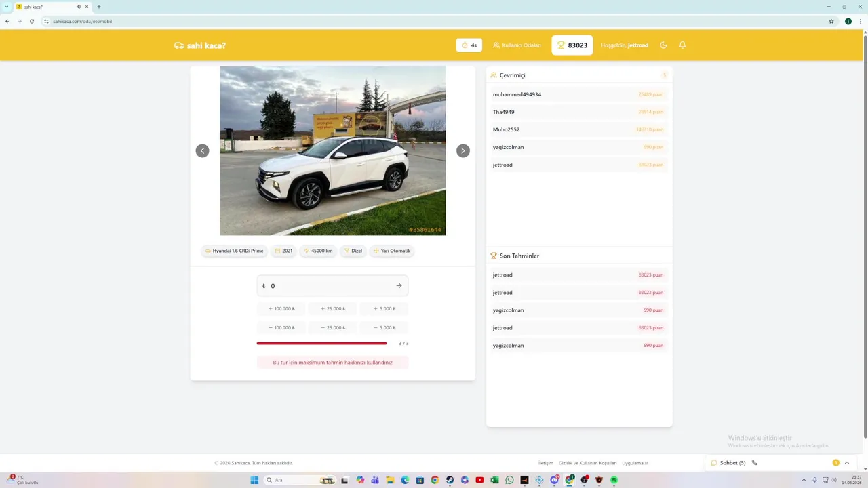Click the 83023 trophy score badge
This screenshot has height=488, width=868.
[x=572, y=45]
